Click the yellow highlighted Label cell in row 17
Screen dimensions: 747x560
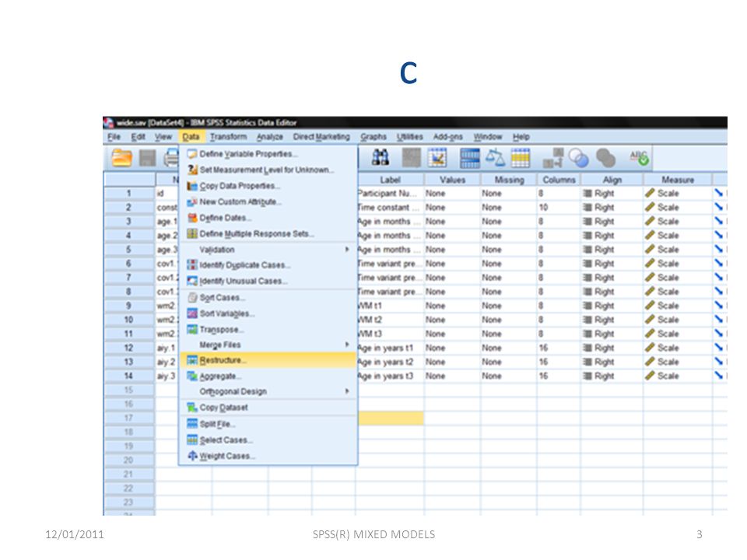[391, 418]
